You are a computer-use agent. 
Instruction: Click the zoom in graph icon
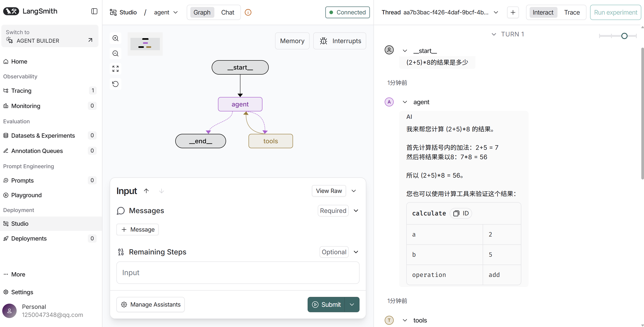click(115, 38)
